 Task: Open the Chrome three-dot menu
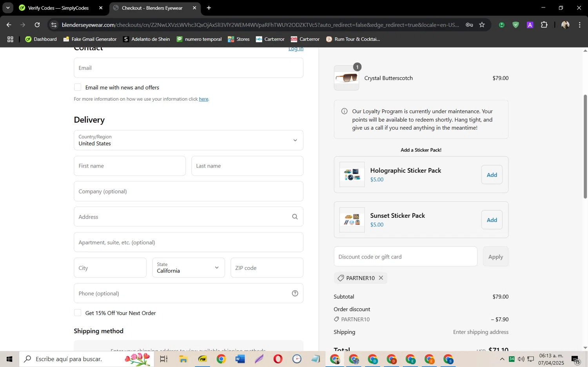tap(580, 25)
